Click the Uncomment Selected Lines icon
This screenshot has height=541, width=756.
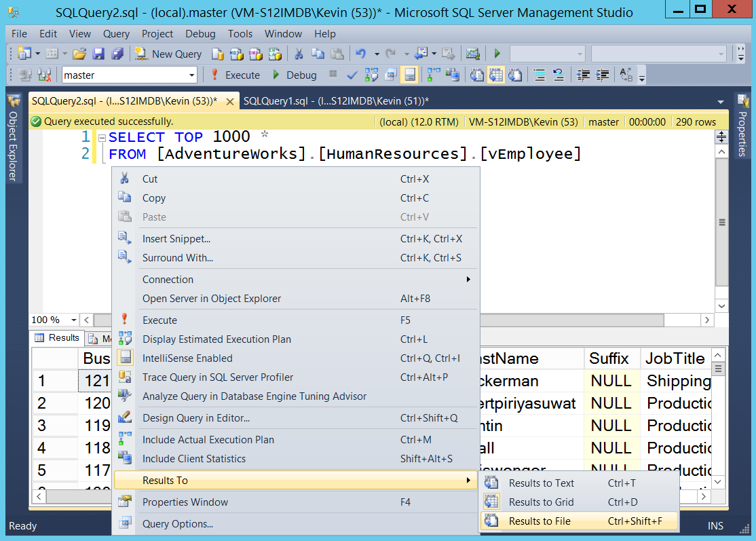[x=559, y=75]
